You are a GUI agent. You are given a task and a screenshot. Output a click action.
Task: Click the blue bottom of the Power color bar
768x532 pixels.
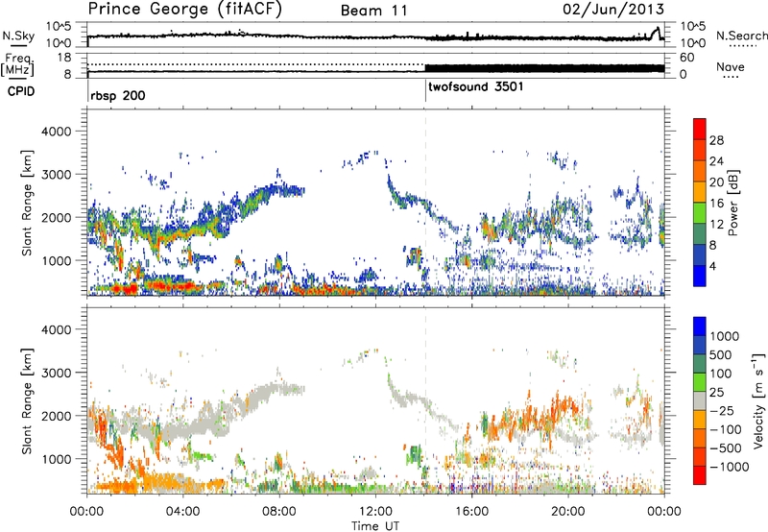point(700,277)
